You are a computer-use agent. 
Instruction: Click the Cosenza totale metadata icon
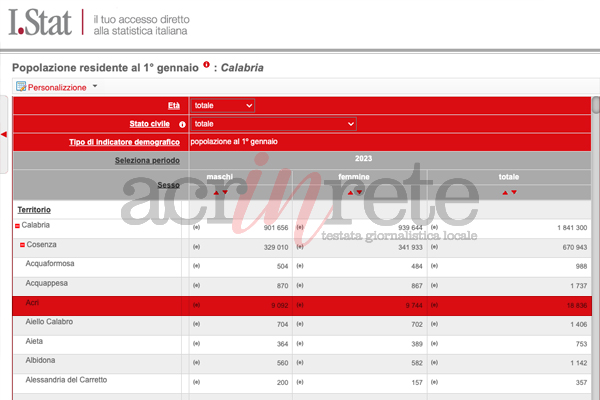434,247
